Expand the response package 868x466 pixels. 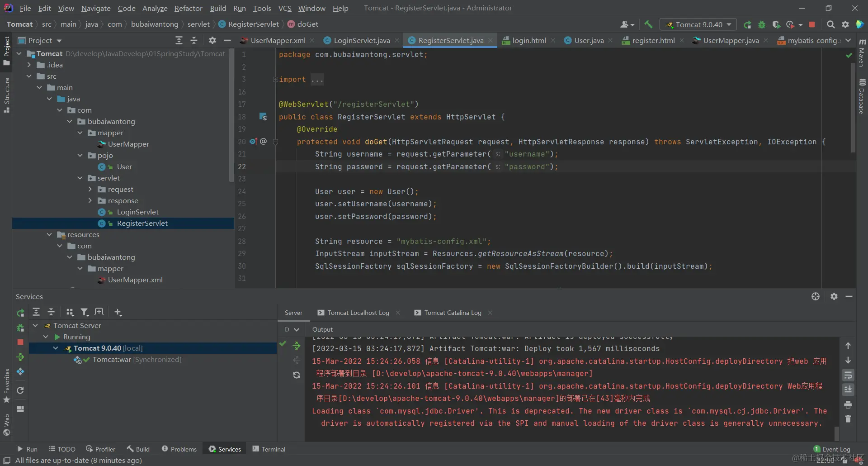(x=90, y=201)
